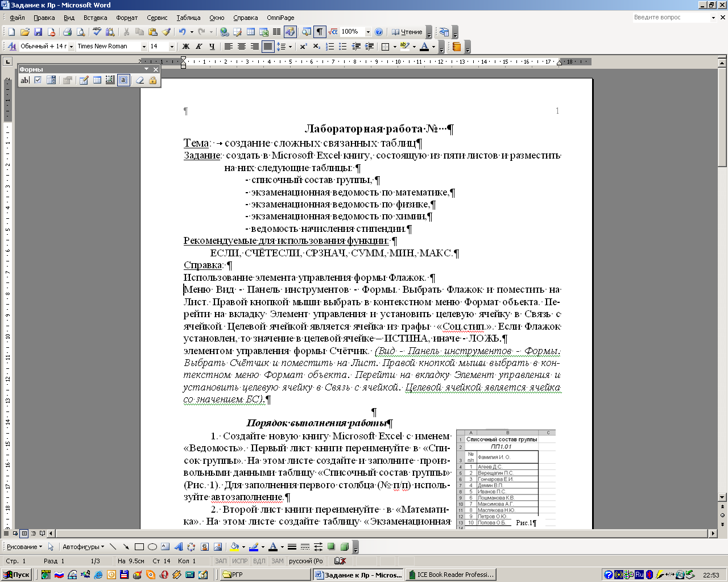
Task: Click the numbered list icon
Action: pyautogui.click(x=330, y=47)
